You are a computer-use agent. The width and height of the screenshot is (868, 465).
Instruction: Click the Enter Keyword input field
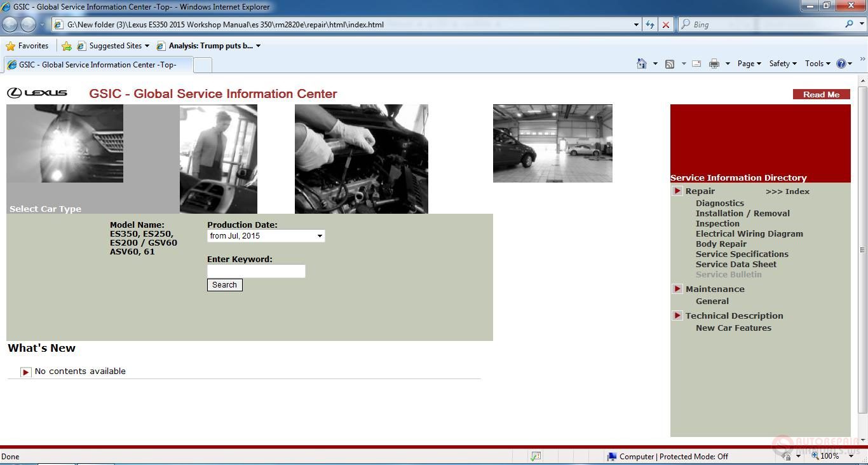point(256,271)
